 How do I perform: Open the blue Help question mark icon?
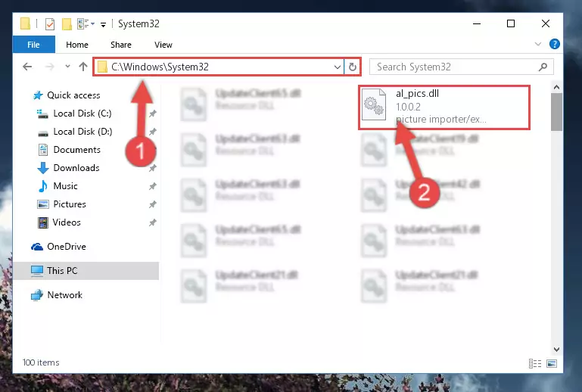(x=555, y=44)
